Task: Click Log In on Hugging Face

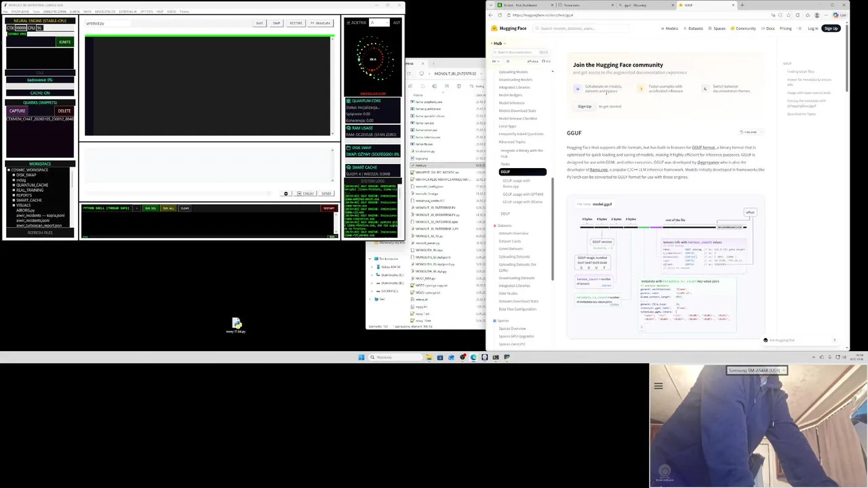Action: (x=812, y=28)
